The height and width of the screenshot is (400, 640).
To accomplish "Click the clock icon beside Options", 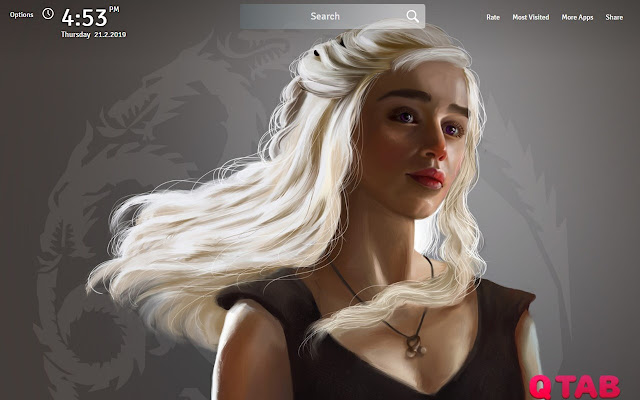I will (48, 13).
